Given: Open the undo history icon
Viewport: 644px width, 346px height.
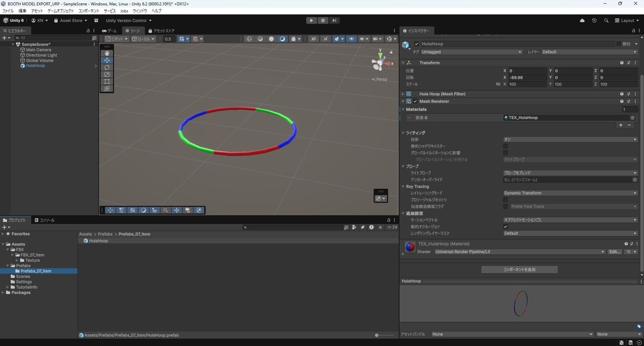Looking at the screenshot, I should [594, 20].
